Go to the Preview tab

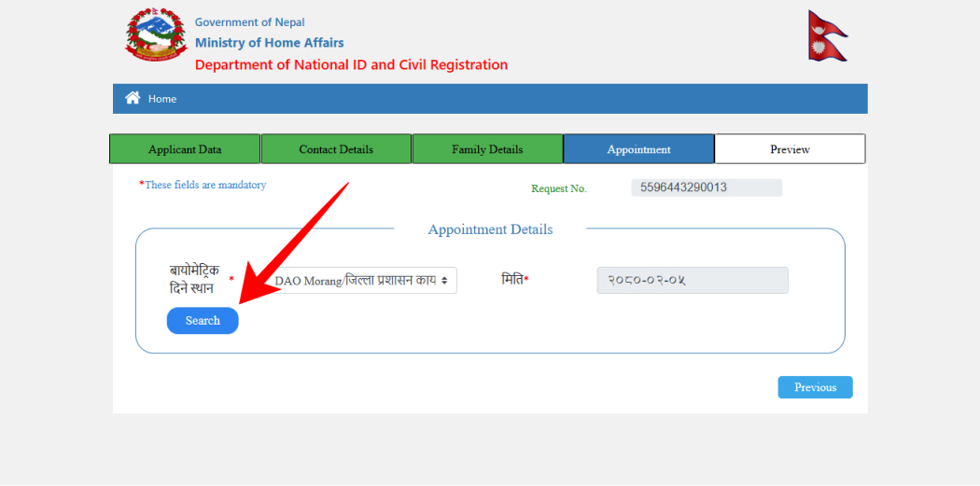tap(790, 149)
